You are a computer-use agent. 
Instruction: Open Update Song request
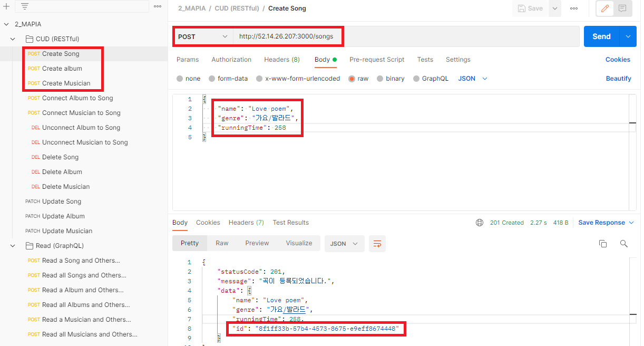tap(62, 201)
